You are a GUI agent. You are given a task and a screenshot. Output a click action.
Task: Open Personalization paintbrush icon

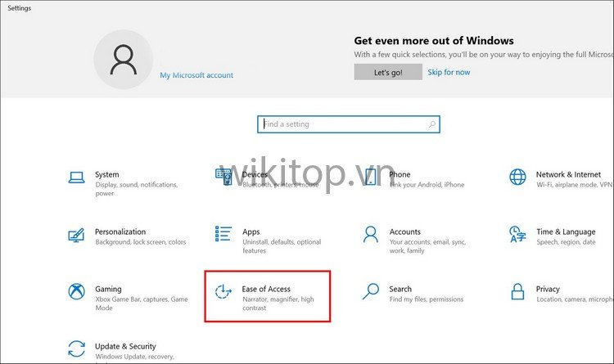[76, 236]
